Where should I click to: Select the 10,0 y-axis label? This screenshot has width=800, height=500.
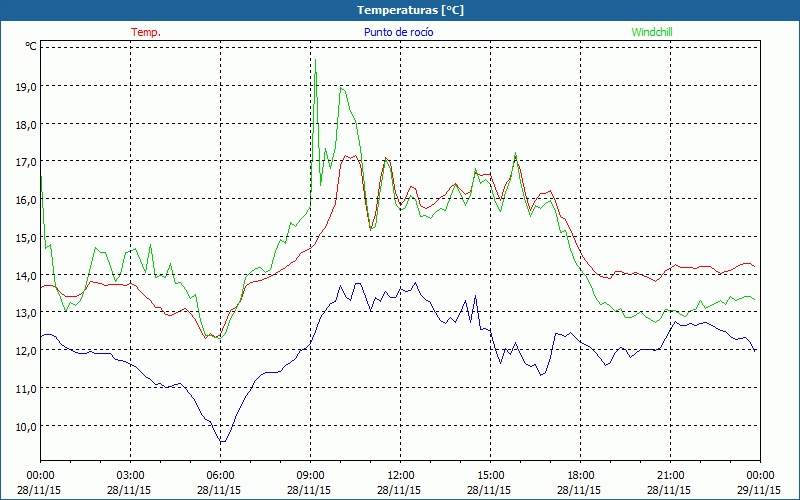tap(26, 426)
